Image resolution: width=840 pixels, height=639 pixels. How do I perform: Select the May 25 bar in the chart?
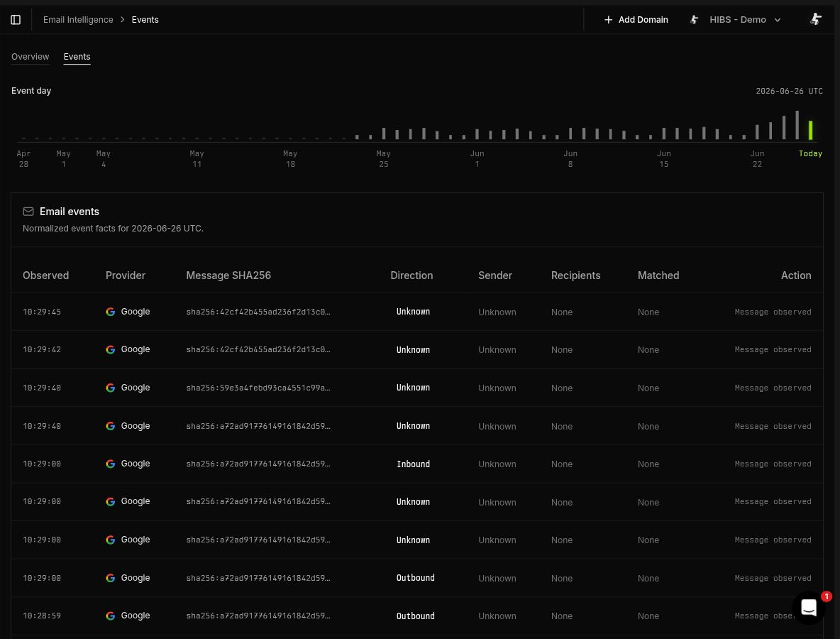[384, 133]
